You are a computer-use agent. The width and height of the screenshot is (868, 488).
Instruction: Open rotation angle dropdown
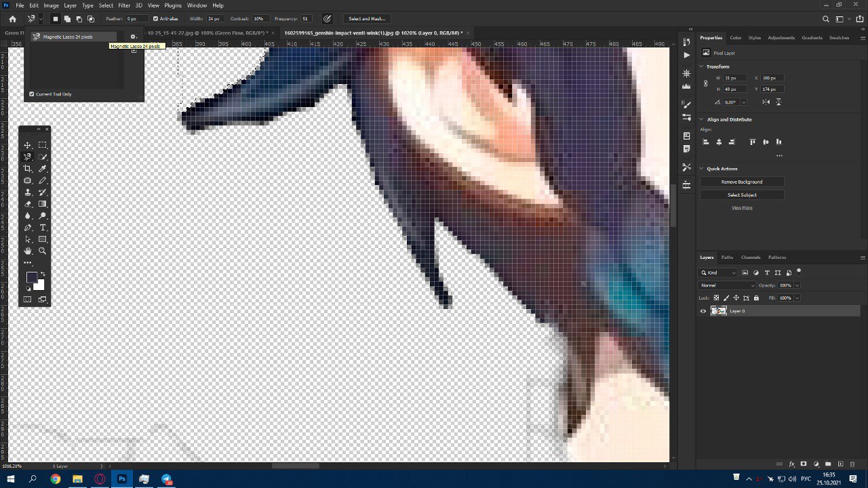[x=744, y=102]
